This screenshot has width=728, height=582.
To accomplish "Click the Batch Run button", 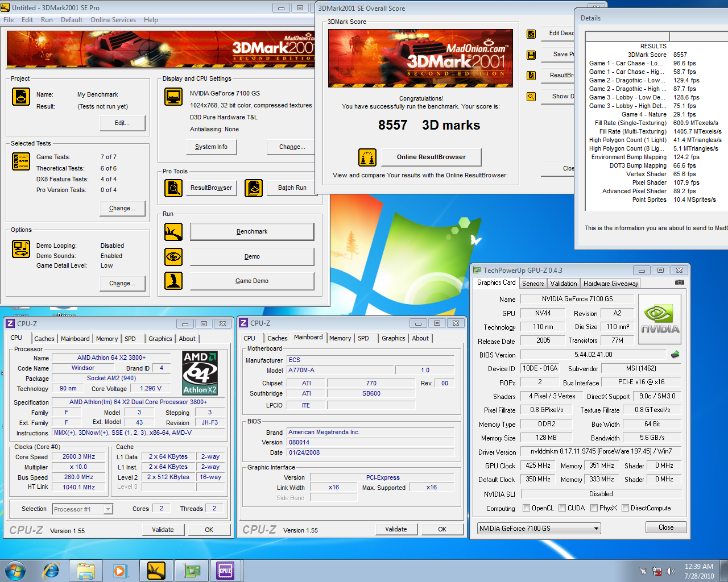I will click(x=292, y=188).
